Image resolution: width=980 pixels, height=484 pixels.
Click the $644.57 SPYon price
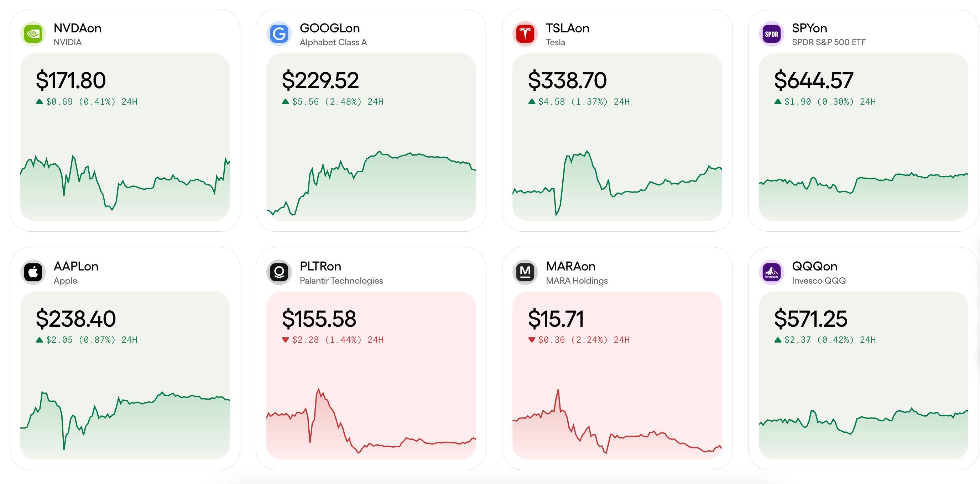pos(813,80)
